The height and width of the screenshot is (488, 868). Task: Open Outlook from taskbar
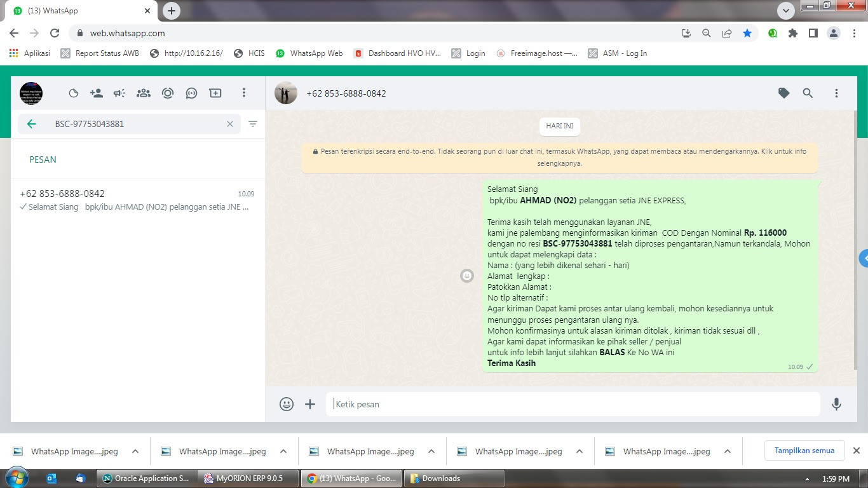point(51,478)
